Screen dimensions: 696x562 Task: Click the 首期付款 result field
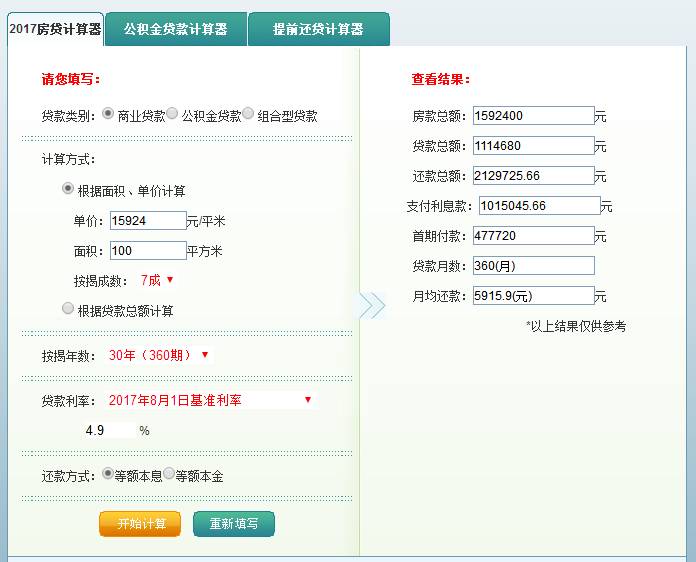pyautogui.click(x=534, y=236)
